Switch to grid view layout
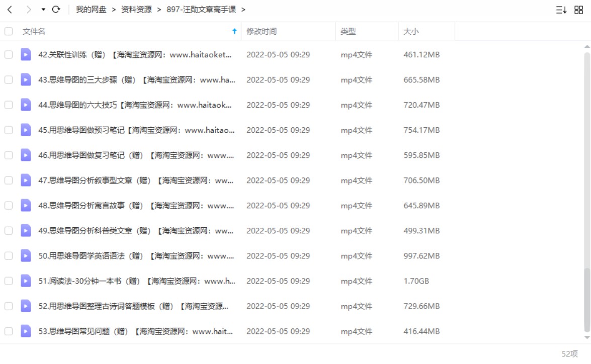The height and width of the screenshot is (364, 591). pos(578,10)
